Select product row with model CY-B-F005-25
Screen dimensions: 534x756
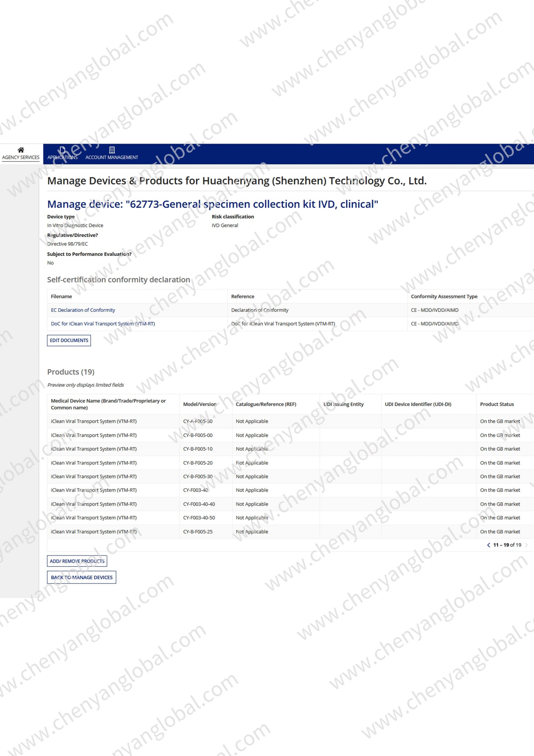coord(197,532)
